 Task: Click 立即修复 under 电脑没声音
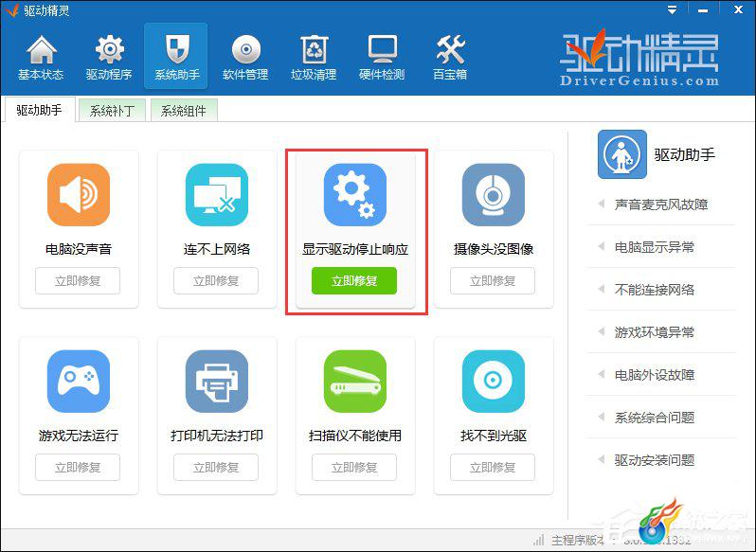(78, 281)
